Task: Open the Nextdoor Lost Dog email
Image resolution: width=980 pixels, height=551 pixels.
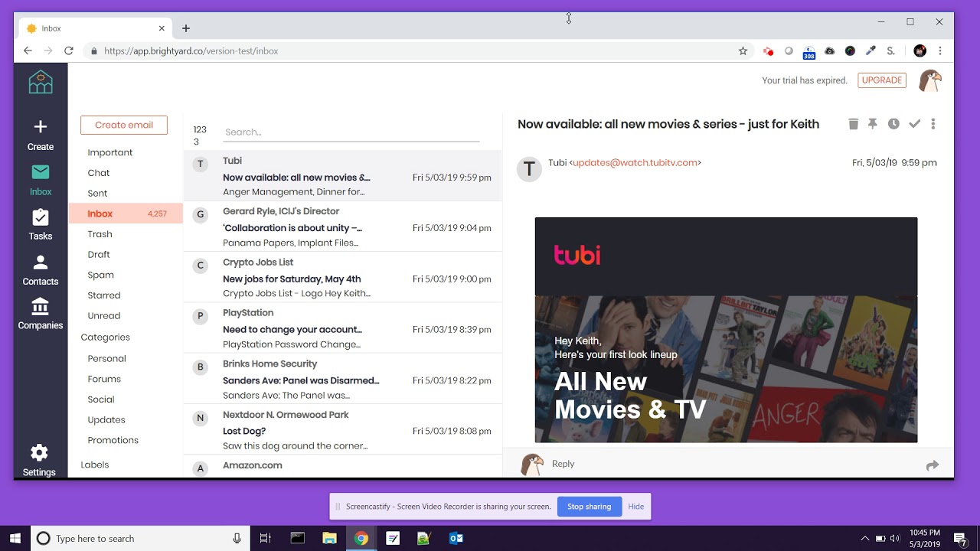Action: pos(343,429)
